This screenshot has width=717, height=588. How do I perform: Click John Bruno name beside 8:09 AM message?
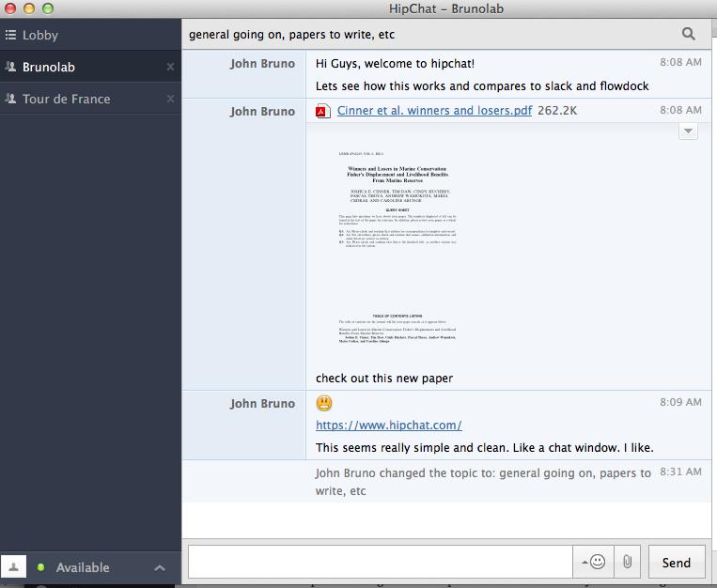pyautogui.click(x=262, y=404)
